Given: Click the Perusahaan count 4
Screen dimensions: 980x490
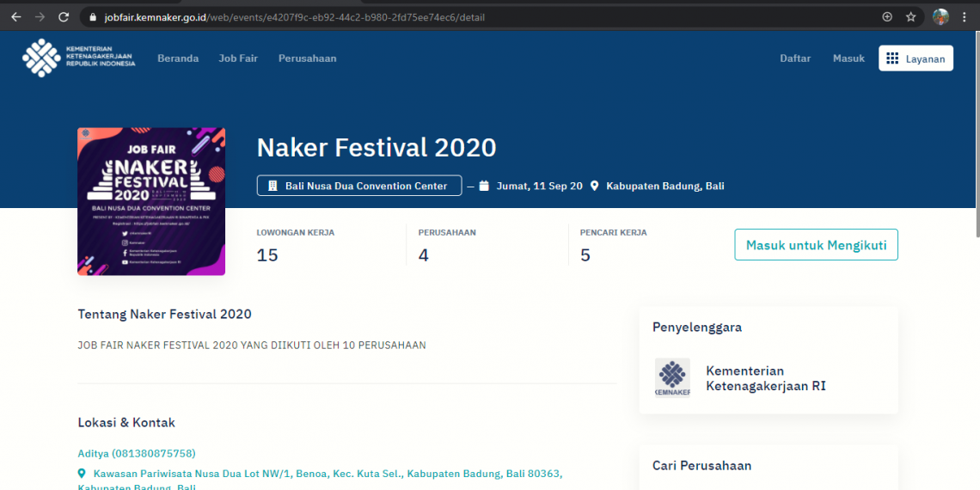Looking at the screenshot, I should [424, 255].
